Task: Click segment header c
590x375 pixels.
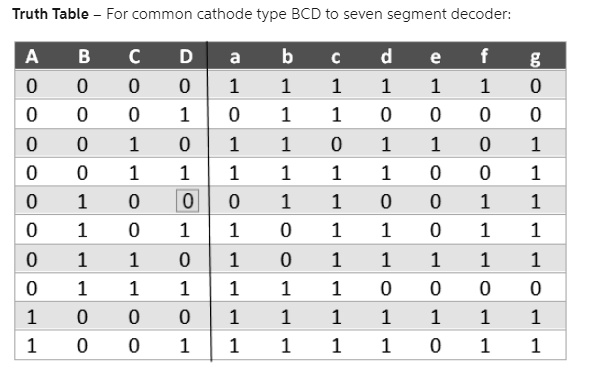Action: point(335,57)
